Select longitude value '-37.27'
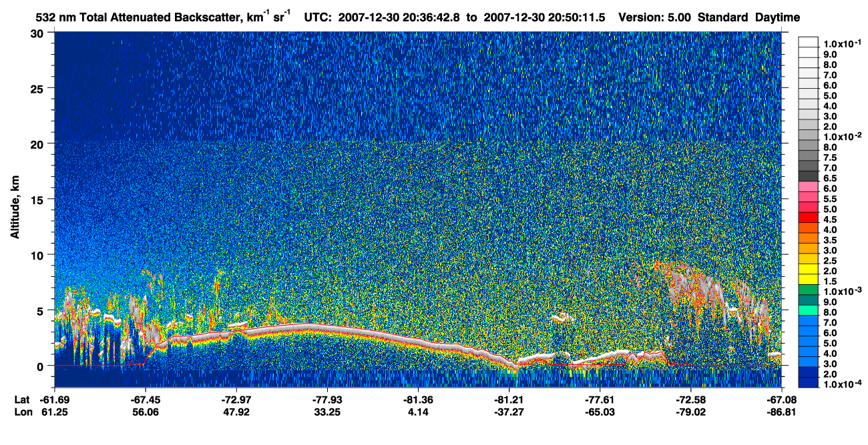Viewport: 868px width, 445px height. 508,412
